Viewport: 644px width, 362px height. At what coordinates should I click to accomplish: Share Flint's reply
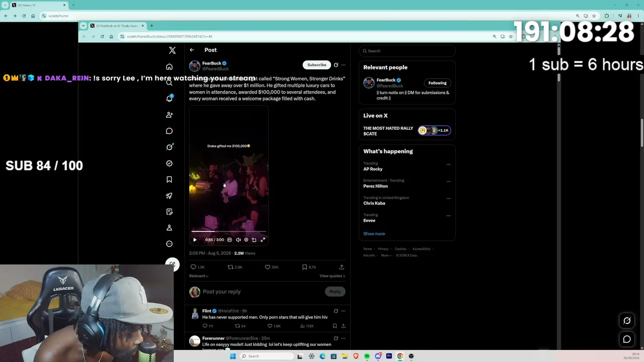point(344,326)
